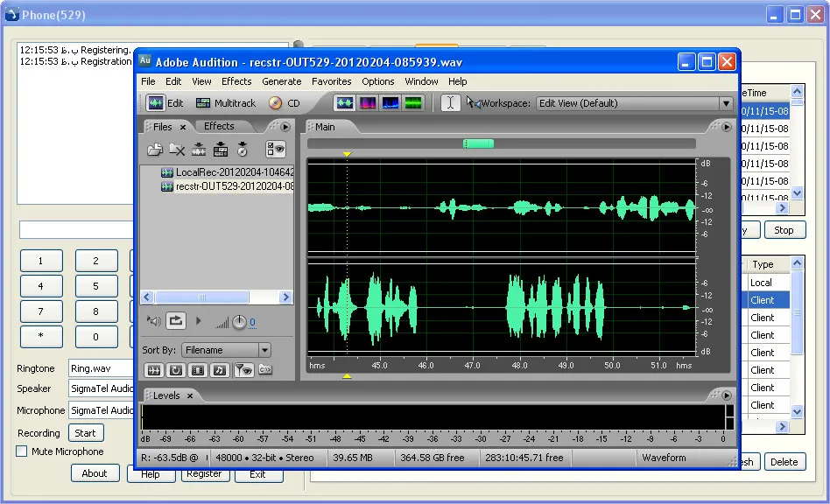Click Import File folder icon in Files panel
The height and width of the screenshot is (504, 830).
pyautogui.click(x=155, y=150)
